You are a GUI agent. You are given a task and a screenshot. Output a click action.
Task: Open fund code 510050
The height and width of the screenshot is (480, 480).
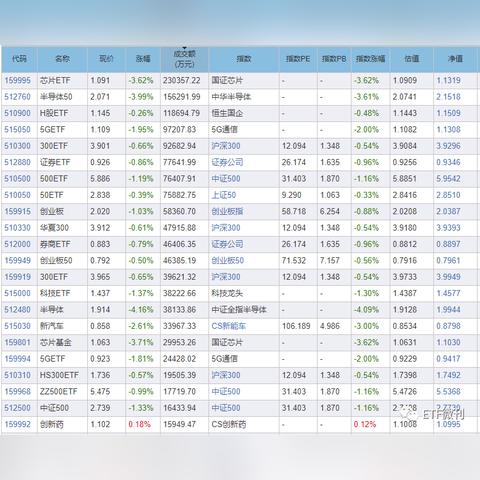[17, 195]
